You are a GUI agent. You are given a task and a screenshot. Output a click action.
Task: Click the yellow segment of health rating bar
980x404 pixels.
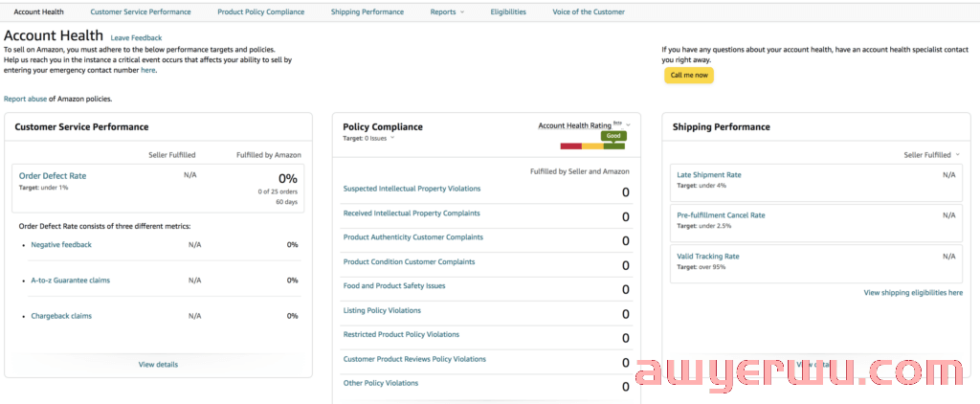point(592,146)
